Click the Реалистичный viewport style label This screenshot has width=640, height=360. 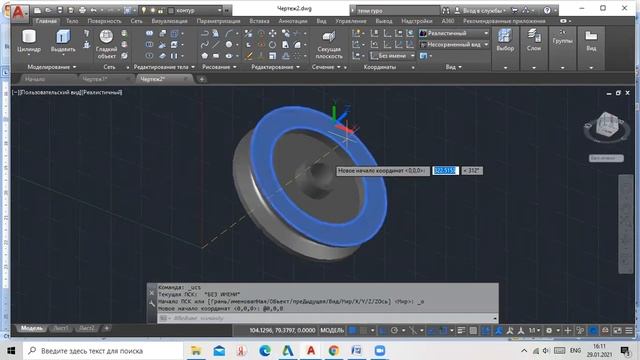[x=102, y=92]
